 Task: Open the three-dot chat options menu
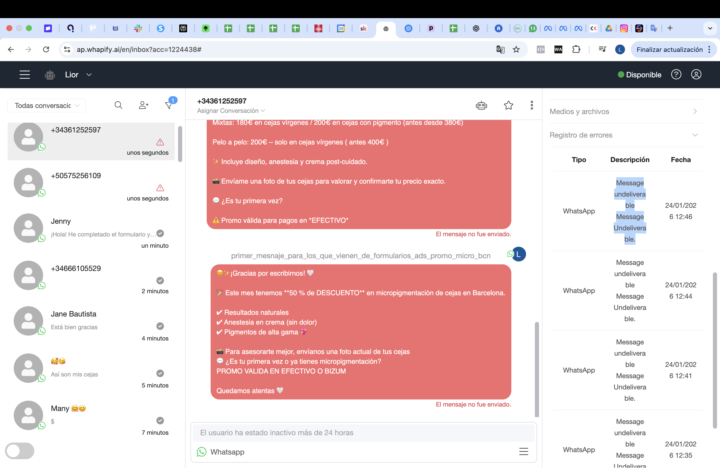pyautogui.click(x=532, y=105)
